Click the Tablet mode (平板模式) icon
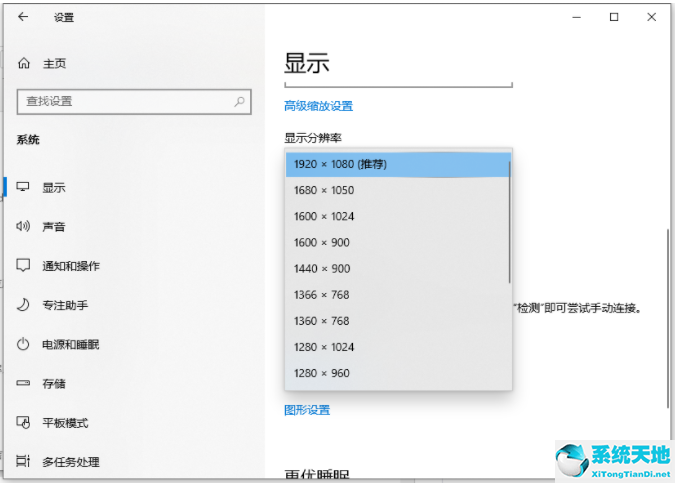The height and width of the screenshot is (483, 675). coord(23,422)
